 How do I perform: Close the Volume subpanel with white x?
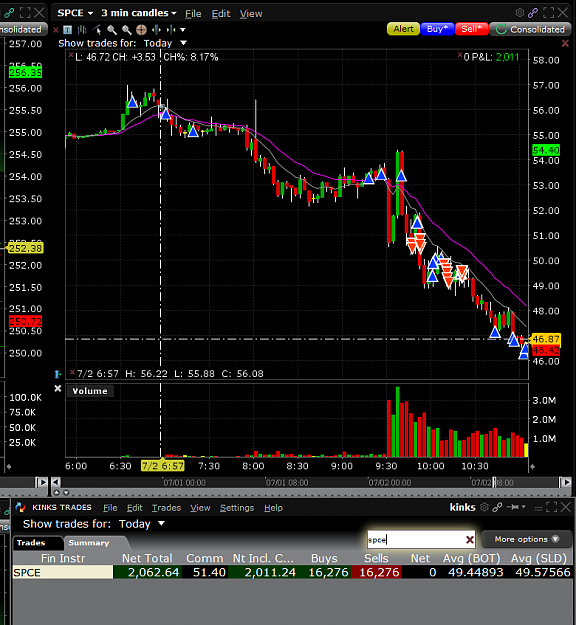[58, 388]
